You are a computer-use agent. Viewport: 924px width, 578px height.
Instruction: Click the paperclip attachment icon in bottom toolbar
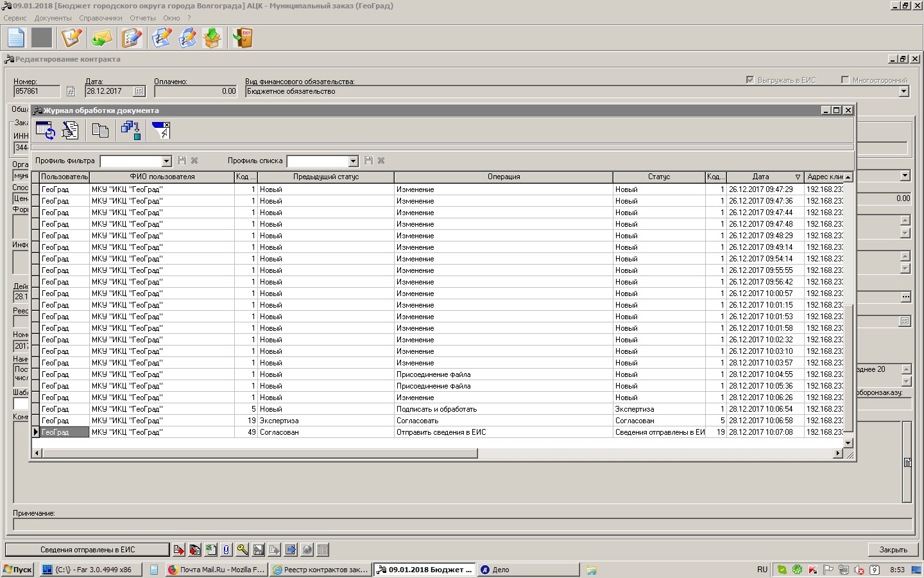tap(227, 550)
